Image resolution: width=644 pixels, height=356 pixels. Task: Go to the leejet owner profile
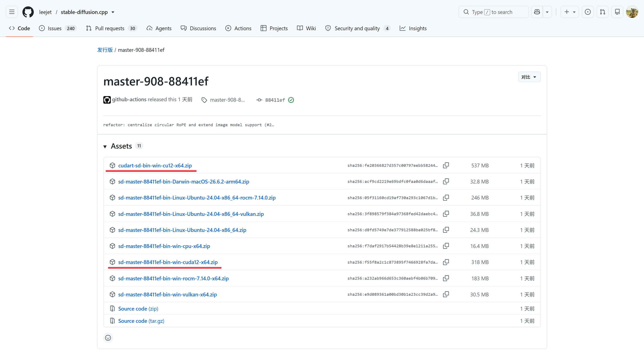click(45, 12)
